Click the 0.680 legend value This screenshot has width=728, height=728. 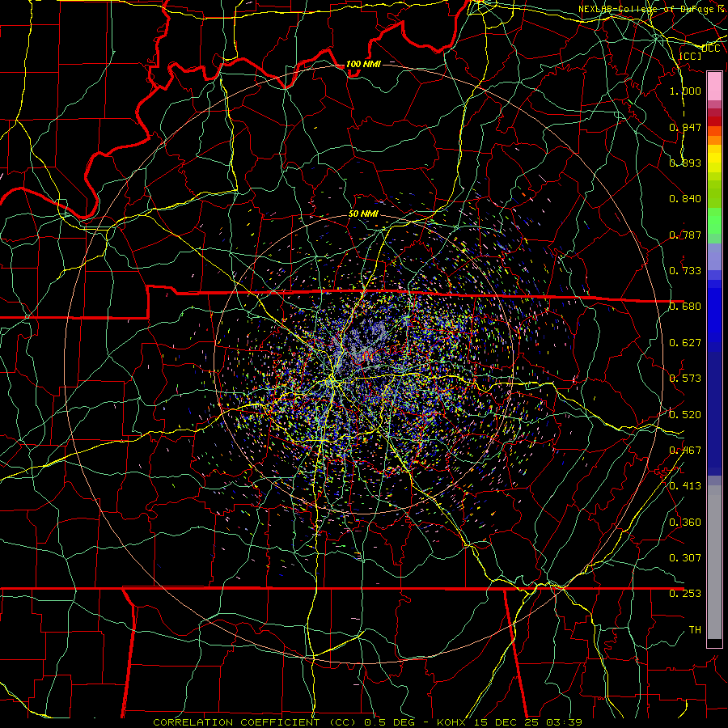pyautogui.click(x=685, y=307)
